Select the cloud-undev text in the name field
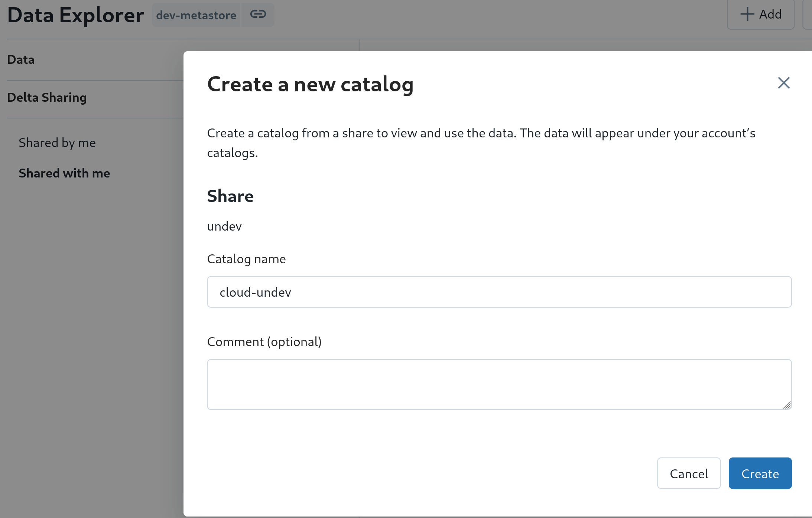The image size is (812, 518). click(x=256, y=292)
